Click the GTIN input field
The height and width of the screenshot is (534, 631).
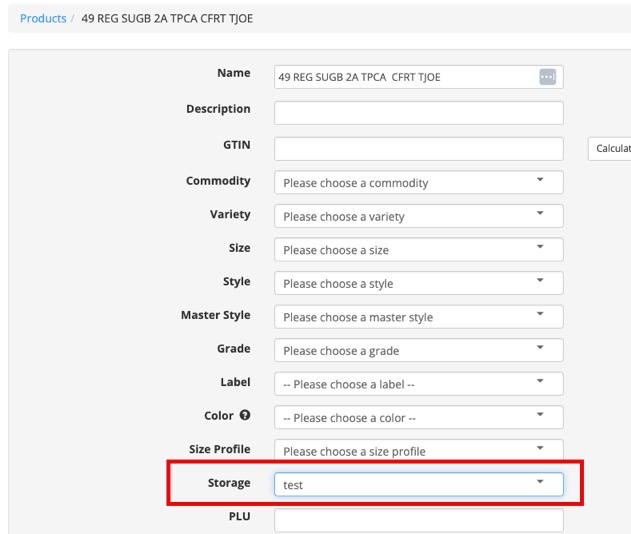418,149
